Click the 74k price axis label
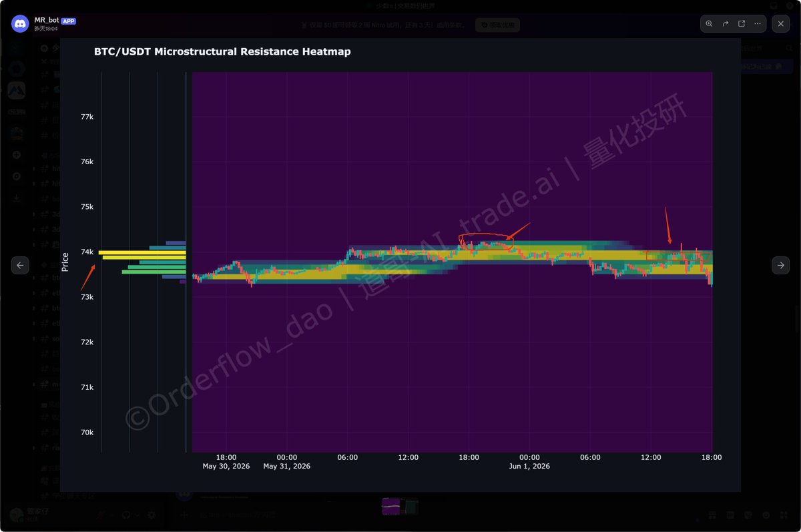The width and height of the screenshot is (801, 532). [87, 252]
